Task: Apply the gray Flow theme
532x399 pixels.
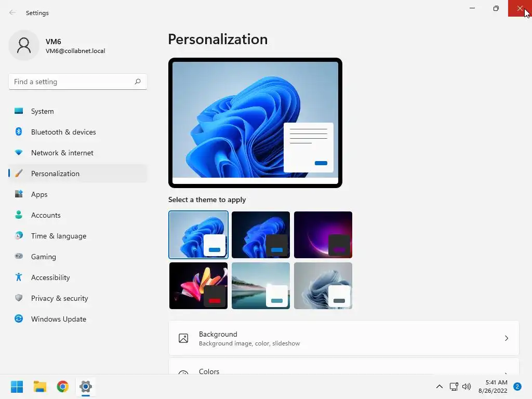Action: (x=323, y=286)
